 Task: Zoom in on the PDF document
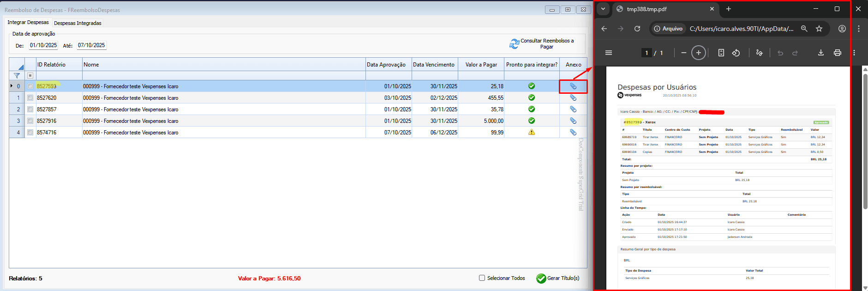pyautogui.click(x=699, y=53)
